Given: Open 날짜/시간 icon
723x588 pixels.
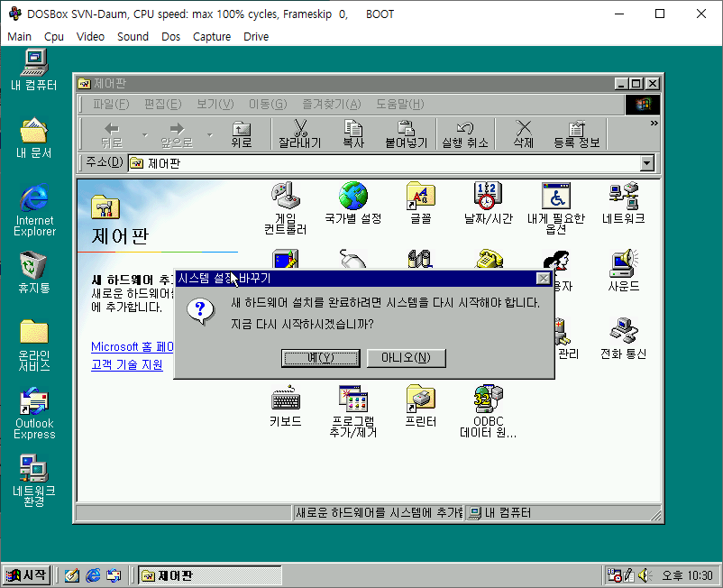Looking at the screenshot, I should (489, 203).
